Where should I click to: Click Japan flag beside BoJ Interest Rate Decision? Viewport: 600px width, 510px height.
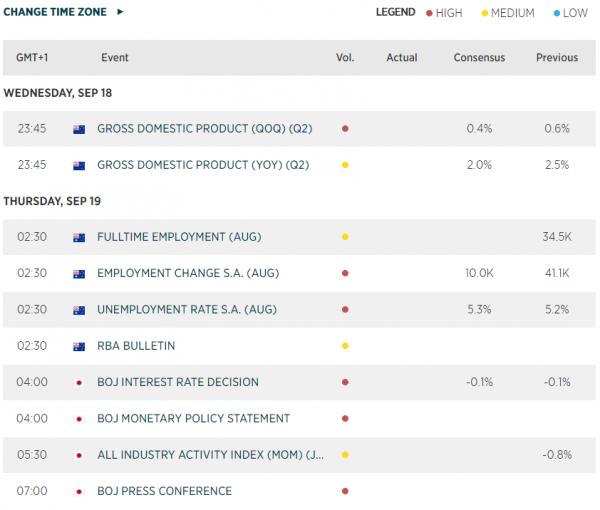tap(79, 382)
